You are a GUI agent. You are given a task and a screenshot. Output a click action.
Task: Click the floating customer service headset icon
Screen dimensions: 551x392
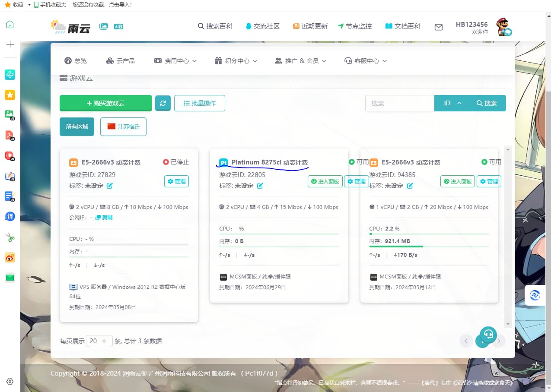tap(488, 334)
